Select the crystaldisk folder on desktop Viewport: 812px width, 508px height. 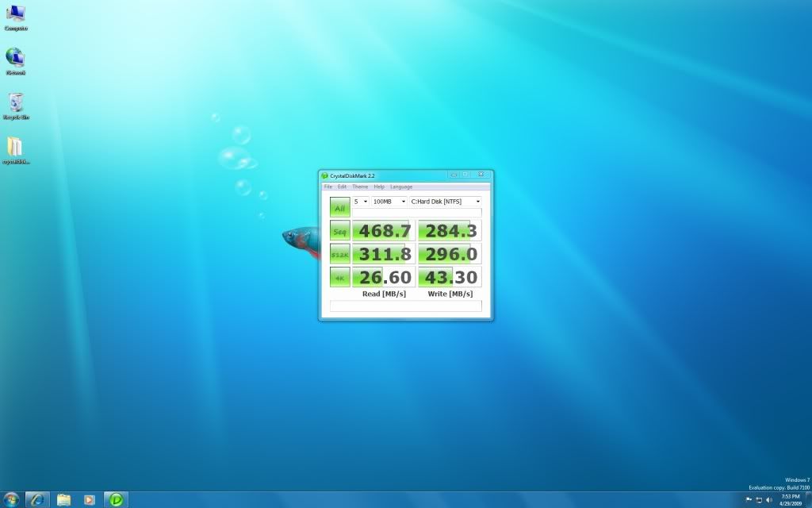(x=15, y=148)
